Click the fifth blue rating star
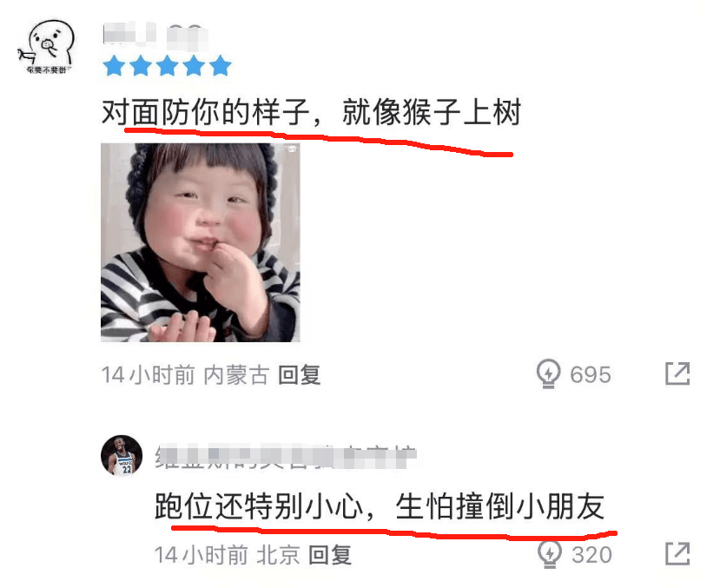The width and height of the screenshot is (720, 588). pyautogui.click(x=221, y=66)
